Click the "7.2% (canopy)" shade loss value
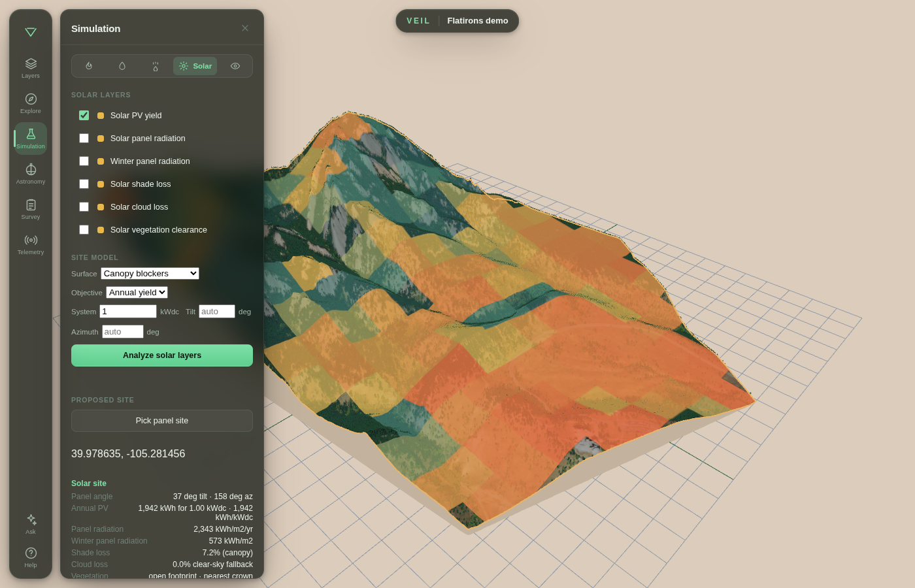This screenshot has height=588, width=915. (x=227, y=553)
